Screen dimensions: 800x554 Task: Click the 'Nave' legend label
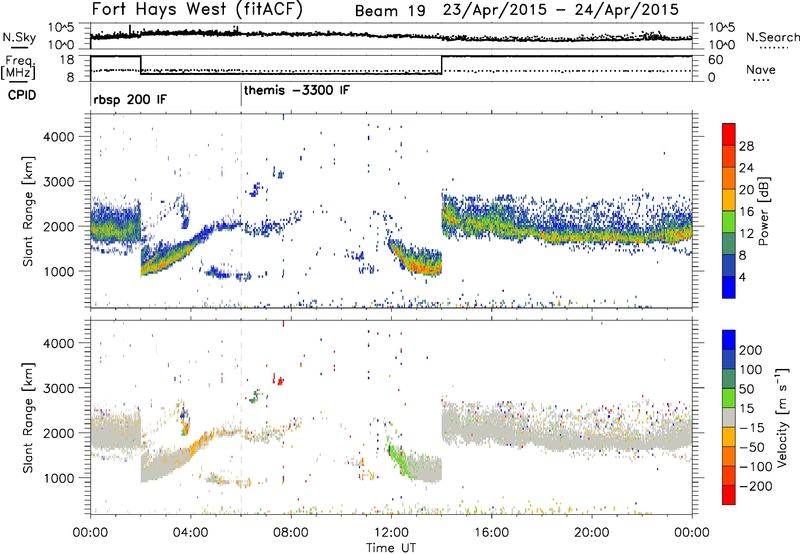point(760,70)
